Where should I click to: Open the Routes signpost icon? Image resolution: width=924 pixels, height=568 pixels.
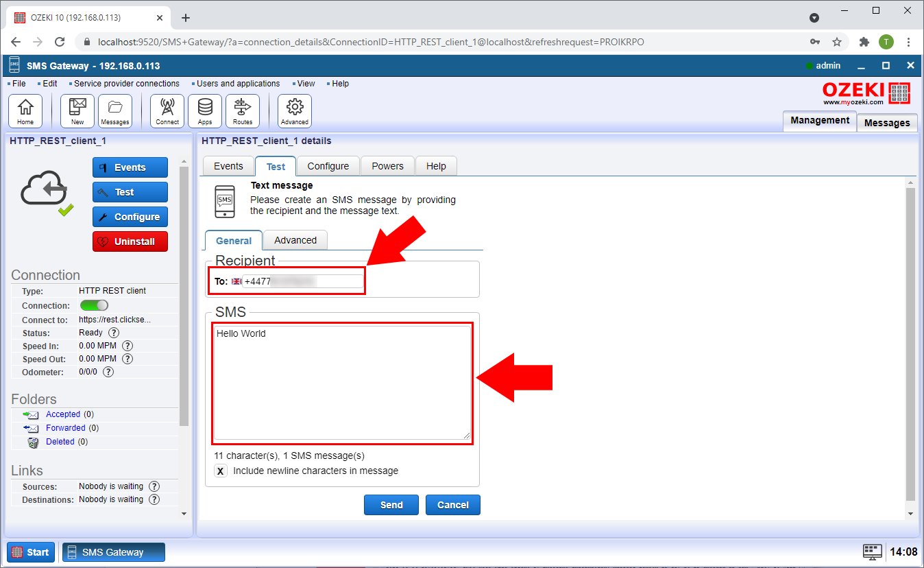pos(243,110)
